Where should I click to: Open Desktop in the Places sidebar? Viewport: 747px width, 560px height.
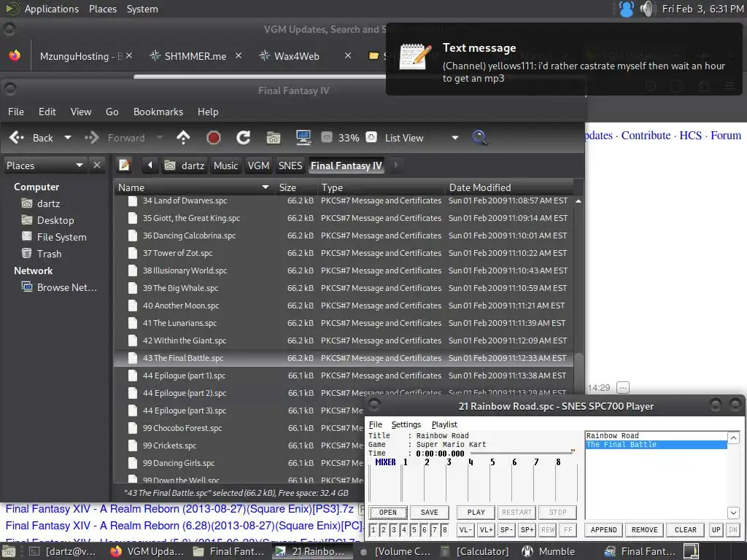click(x=55, y=220)
